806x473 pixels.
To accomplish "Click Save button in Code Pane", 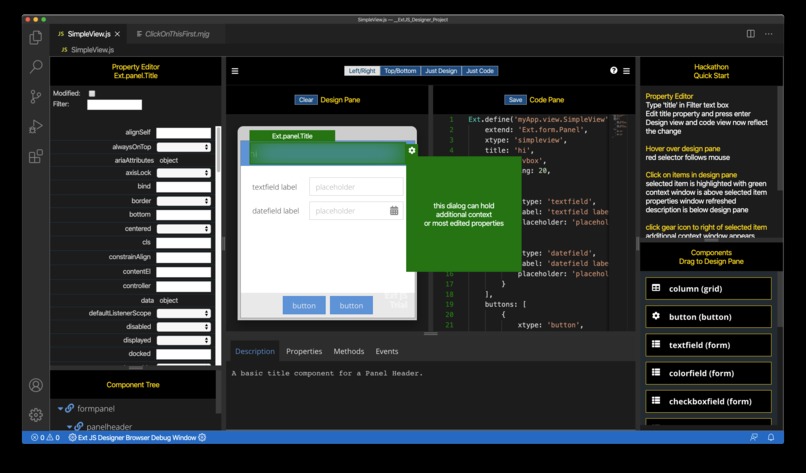I will pyautogui.click(x=516, y=100).
